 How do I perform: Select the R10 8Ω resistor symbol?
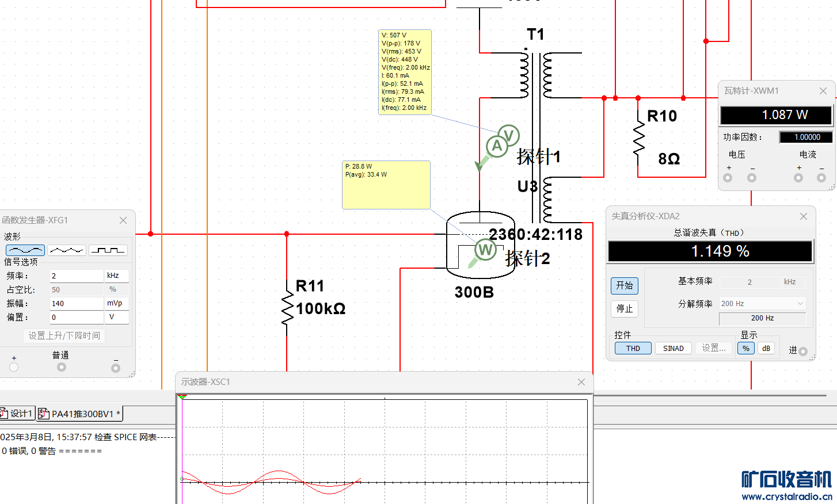point(638,138)
